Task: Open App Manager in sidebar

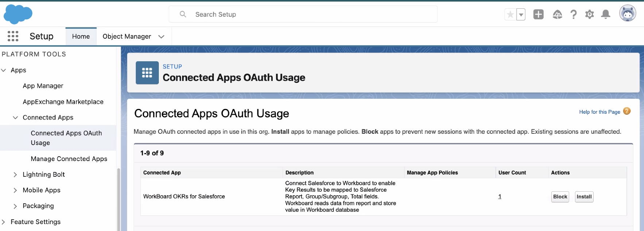Action: (x=43, y=86)
